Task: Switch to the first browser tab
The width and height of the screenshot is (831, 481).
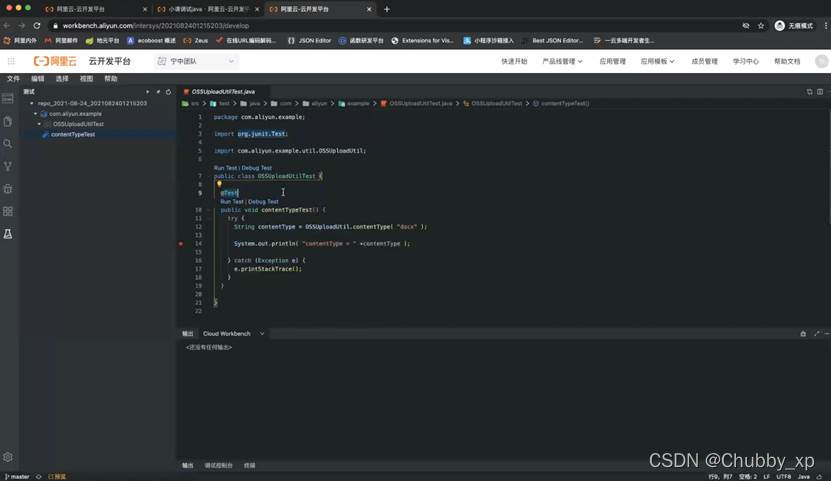Action: coord(95,9)
